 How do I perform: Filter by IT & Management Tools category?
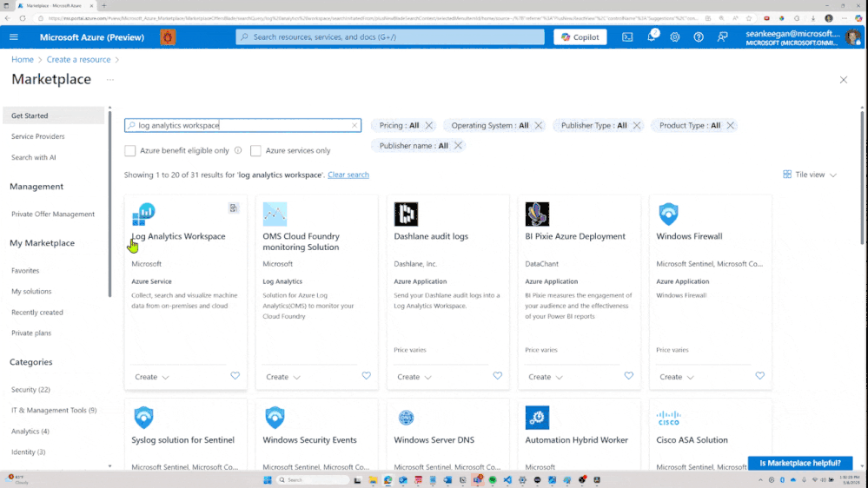tap(54, 411)
